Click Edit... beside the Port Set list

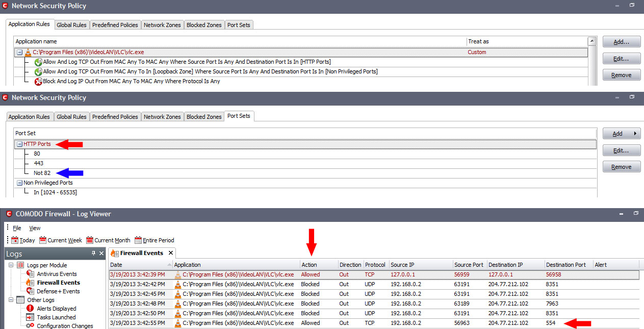[x=621, y=150]
